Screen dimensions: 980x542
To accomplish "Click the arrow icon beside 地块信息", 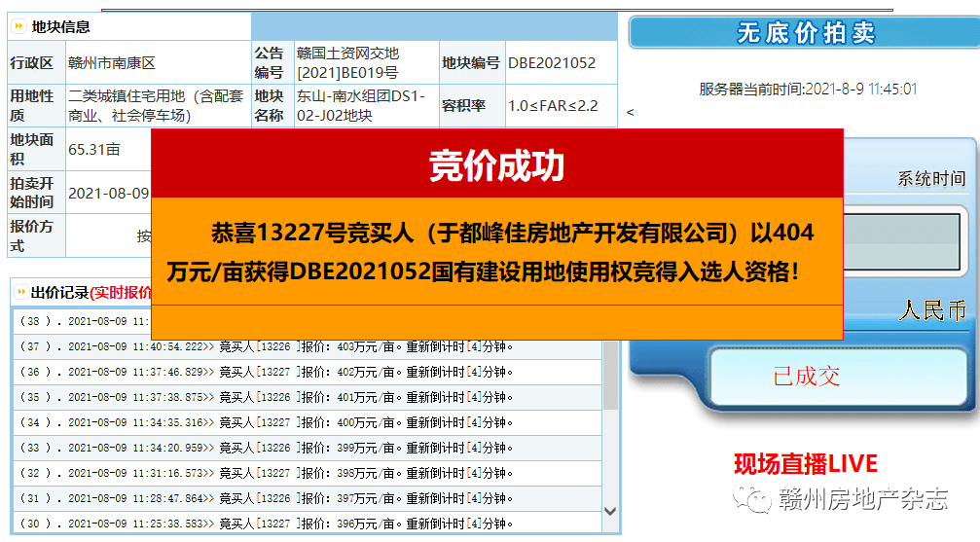I will coord(18,26).
